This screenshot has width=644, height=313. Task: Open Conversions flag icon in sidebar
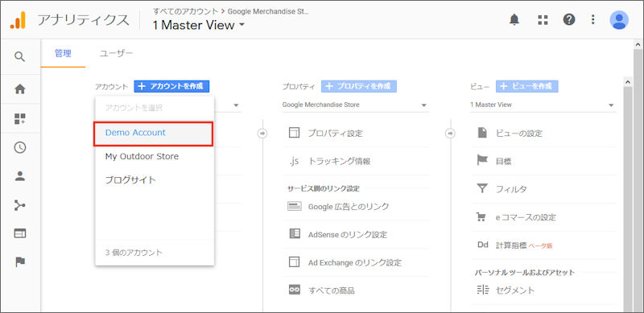pos(19,262)
